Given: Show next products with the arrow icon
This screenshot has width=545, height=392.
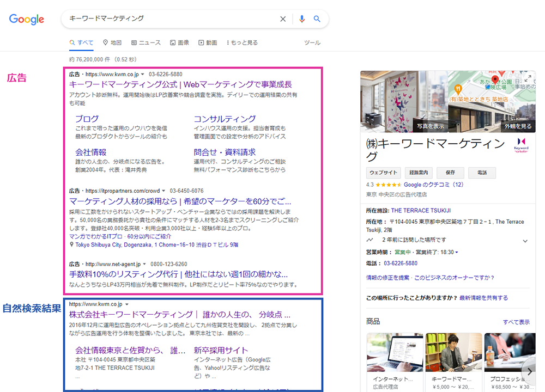Looking at the screenshot, I should tap(530, 371).
